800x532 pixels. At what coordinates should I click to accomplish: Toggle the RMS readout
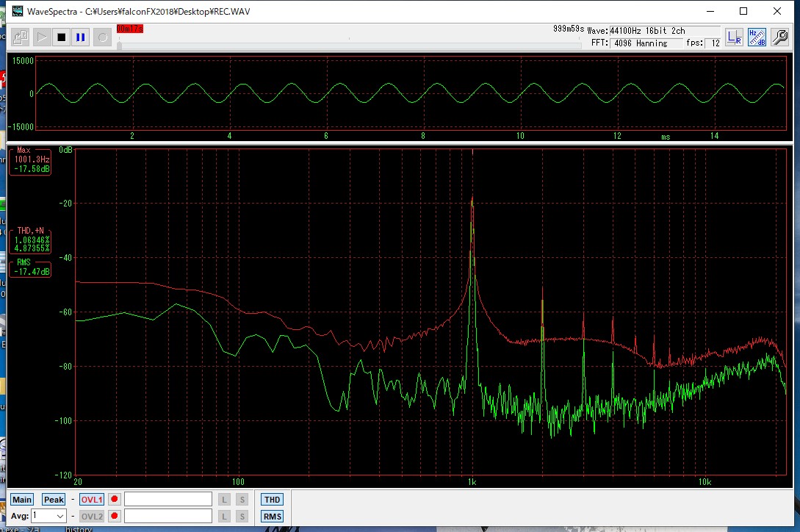point(272,517)
